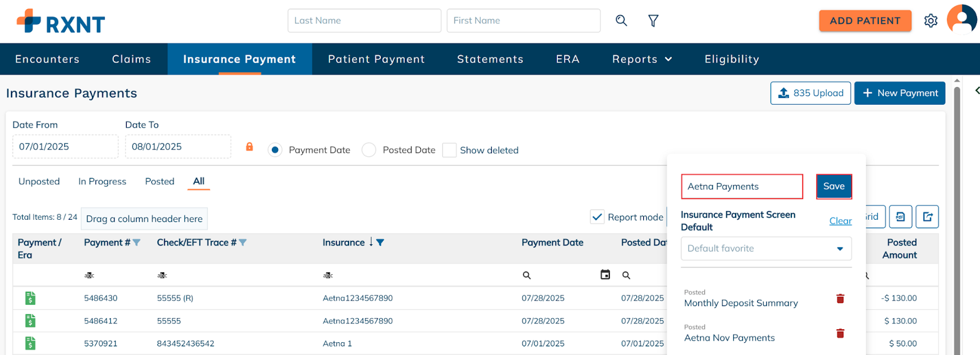Open the advanced search filter funnel icon
Viewport: 980px width, 355px height.
point(654,21)
